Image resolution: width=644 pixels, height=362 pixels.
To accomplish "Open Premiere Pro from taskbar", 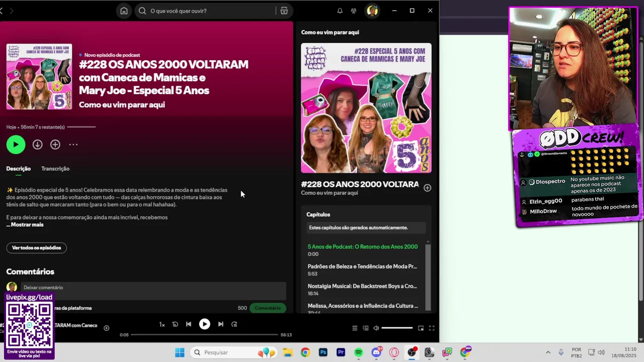I will [341, 352].
